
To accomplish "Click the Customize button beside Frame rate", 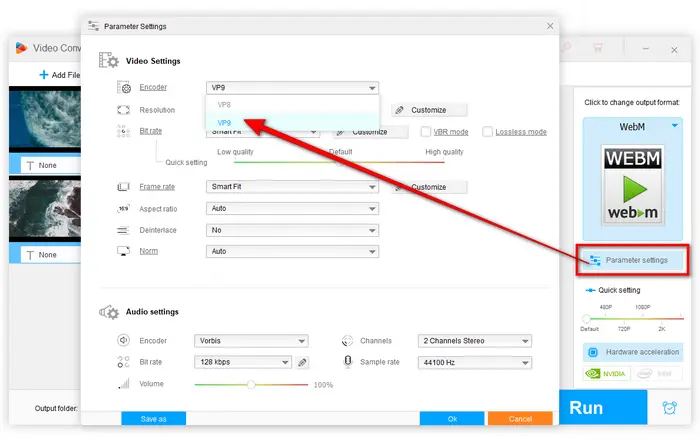I will (x=429, y=187).
